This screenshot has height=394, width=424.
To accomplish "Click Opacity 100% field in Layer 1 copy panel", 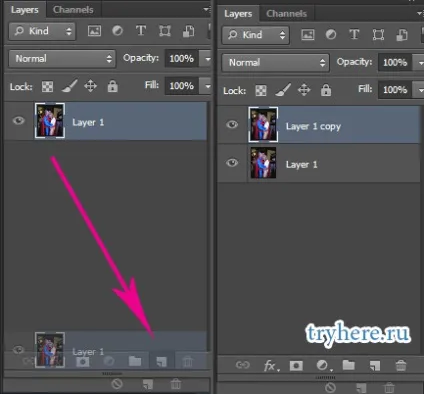I will click(395, 63).
